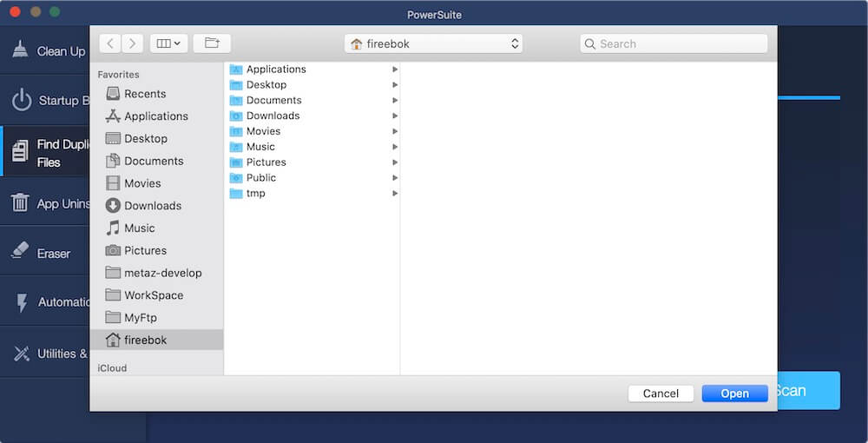Screen dimensions: 868x443
Task: Click the Music note icon in sidebar
Action: pos(113,228)
